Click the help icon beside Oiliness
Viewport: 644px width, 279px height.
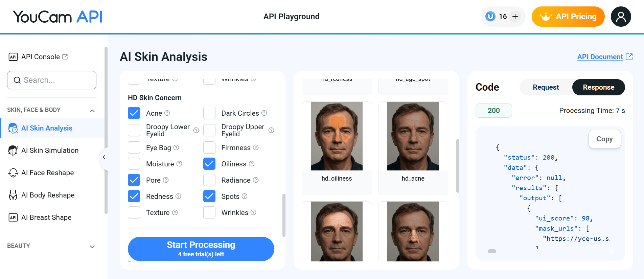coord(252,164)
